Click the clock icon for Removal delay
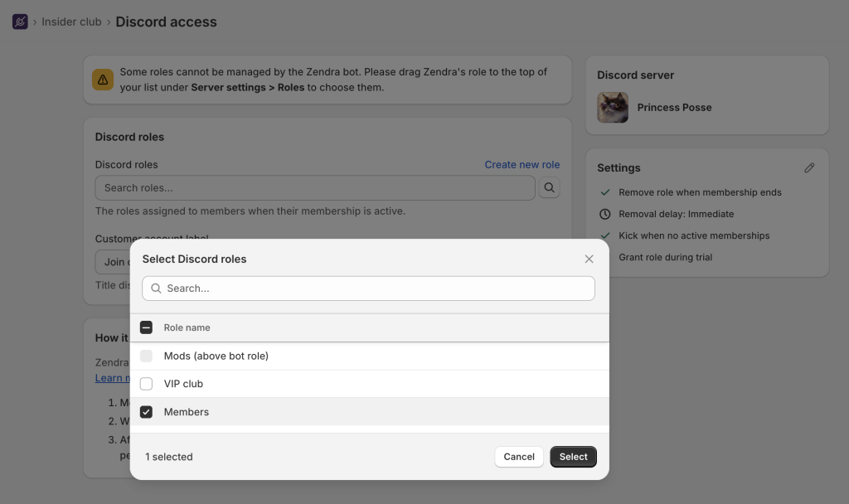The image size is (849, 504). pyautogui.click(x=604, y=214)
